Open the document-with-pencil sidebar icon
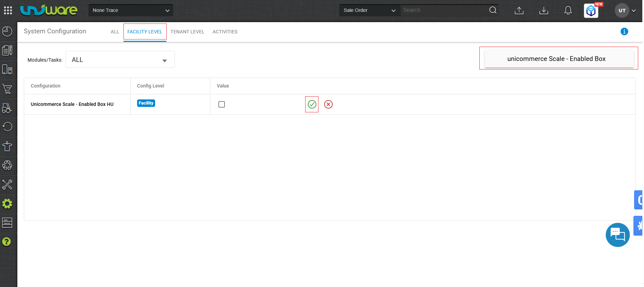644x287 pixels. 7,50
